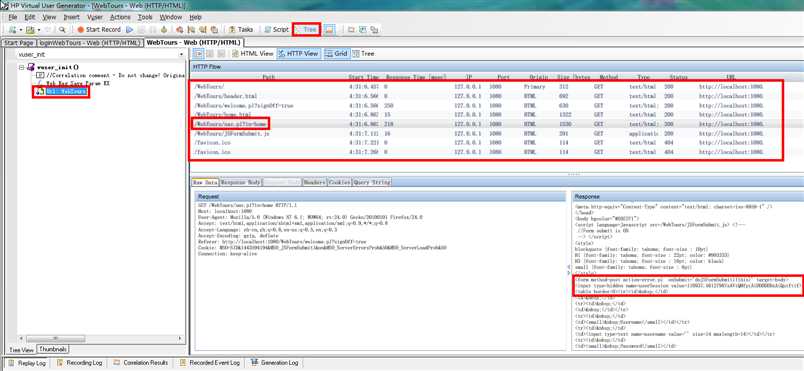This screenshot has height=371, width=804.
Task: Click the magnifier Find icon in toolbar
Action: point(62,30)
